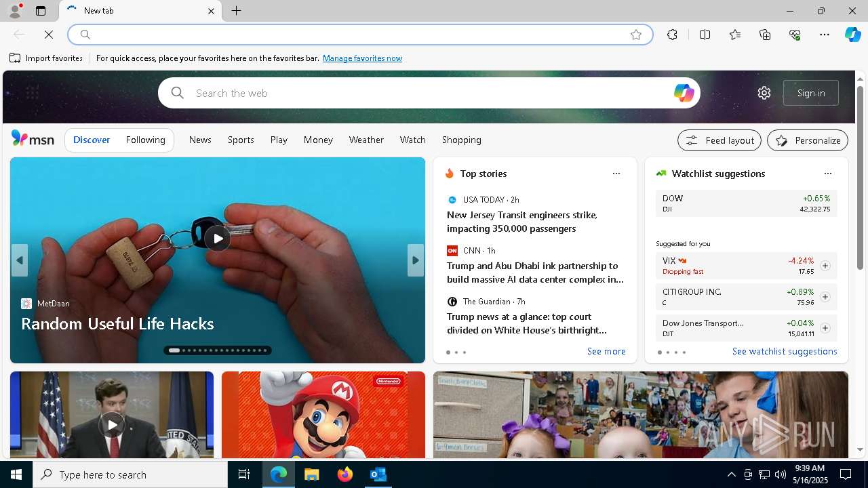Close the New tab tab
Screen dimensions: 868x488
[211, 11]
